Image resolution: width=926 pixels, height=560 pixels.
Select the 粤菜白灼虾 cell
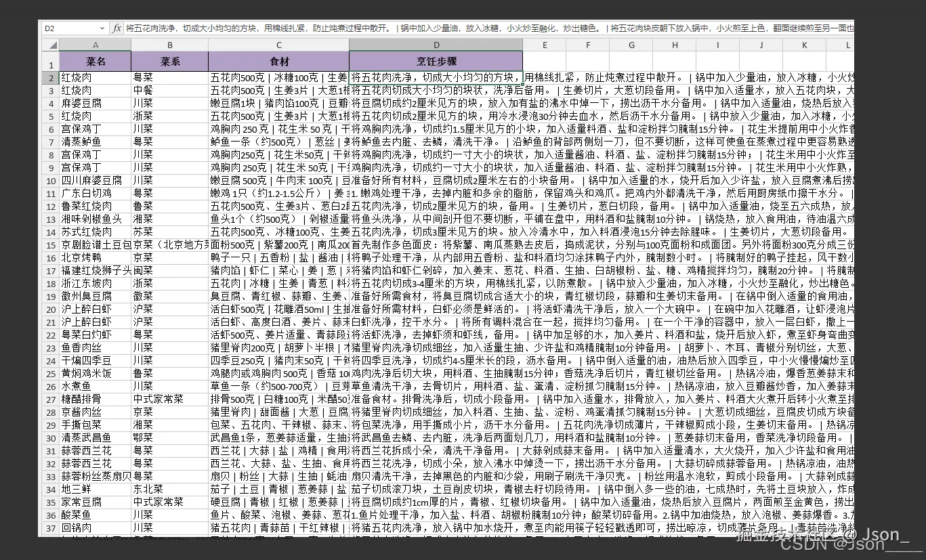coord(95,335)
